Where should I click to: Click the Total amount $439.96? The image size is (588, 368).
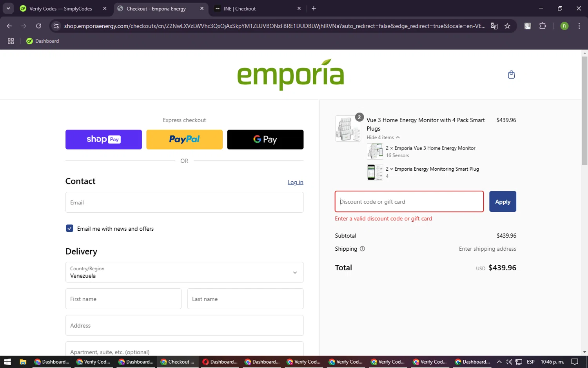point(502,268)
